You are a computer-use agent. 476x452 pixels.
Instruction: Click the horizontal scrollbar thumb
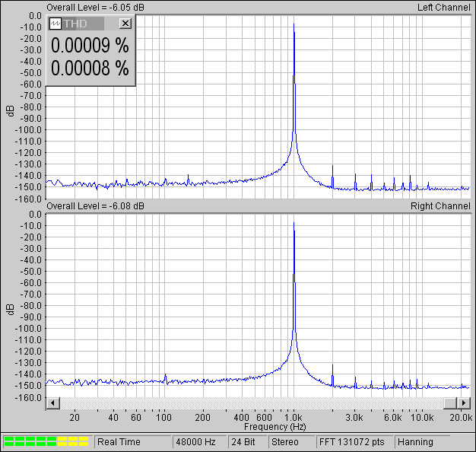450,403
